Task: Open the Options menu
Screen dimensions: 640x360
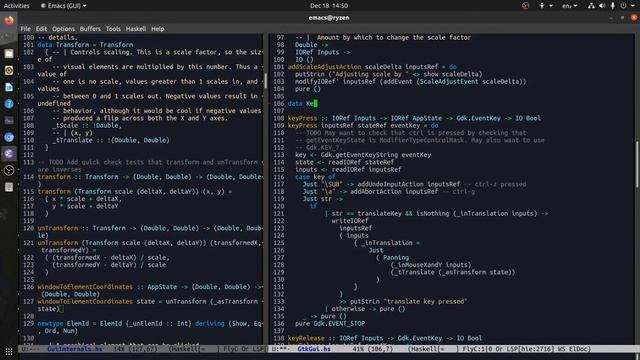Action: click(x=63, y=29)
